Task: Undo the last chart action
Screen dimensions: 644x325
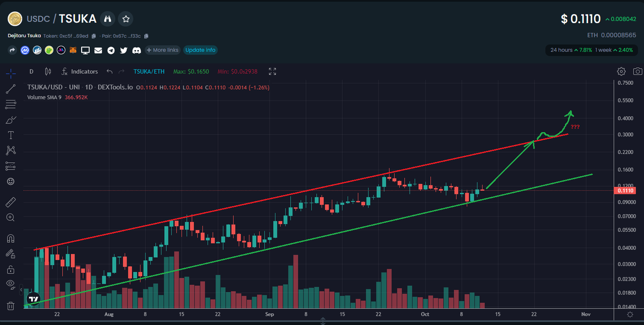Action: pos(109,71)
